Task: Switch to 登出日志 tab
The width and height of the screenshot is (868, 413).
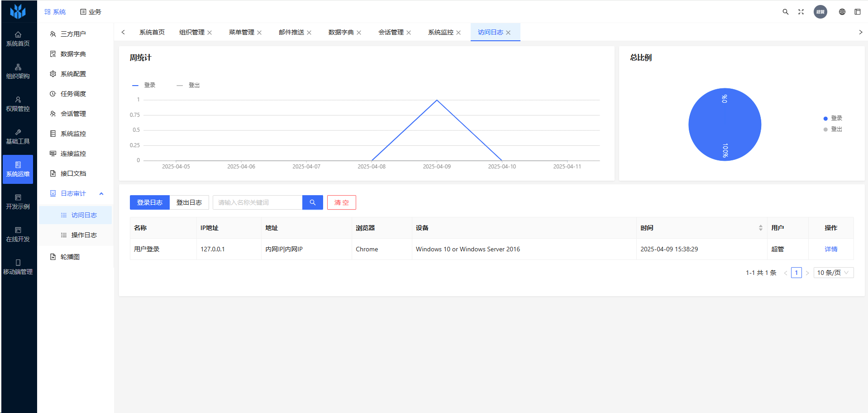Action: 189,202
